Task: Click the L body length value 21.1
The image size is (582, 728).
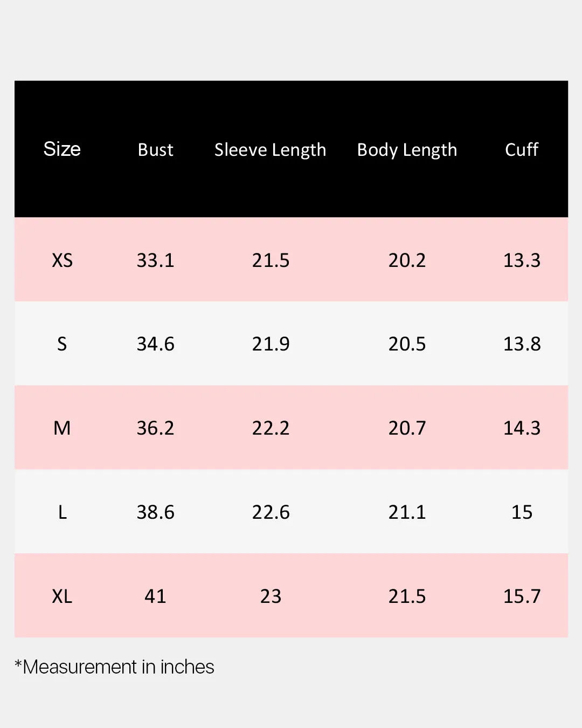Action: pyautogui.click(x=407, y=512)
